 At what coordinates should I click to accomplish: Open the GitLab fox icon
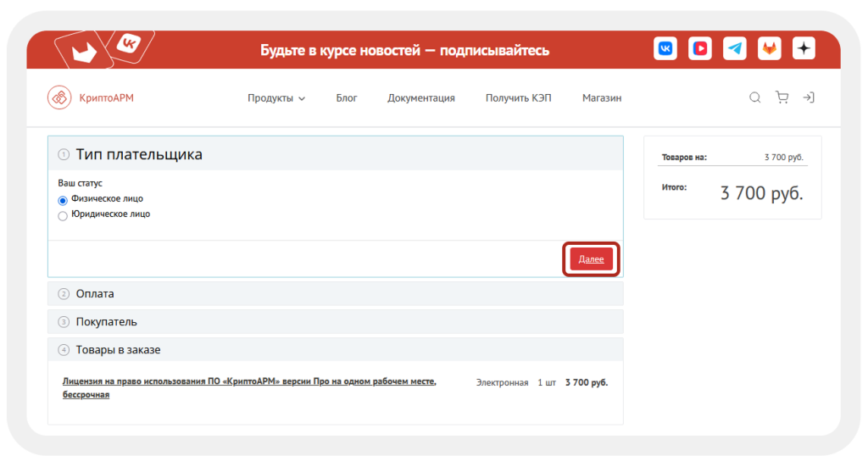coord(769,49)
